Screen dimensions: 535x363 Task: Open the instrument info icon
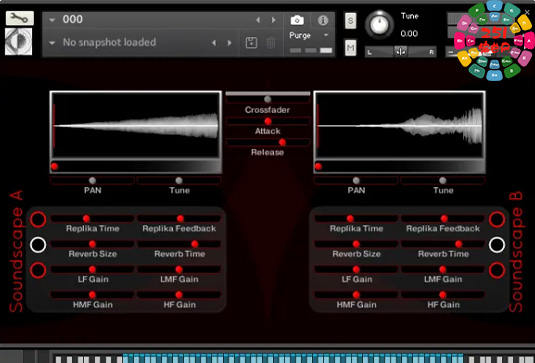pyautogui.click(x=323, y=20)
